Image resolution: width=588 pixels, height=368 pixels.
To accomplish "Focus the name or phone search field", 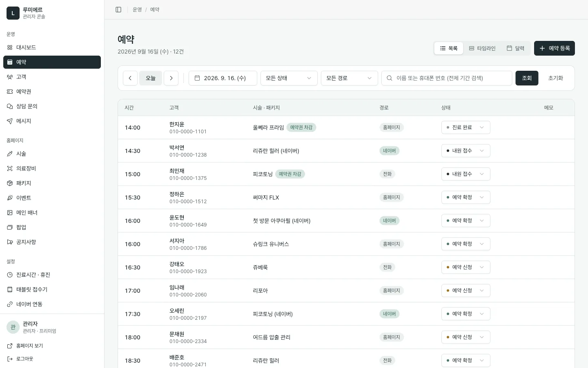I will click(447, 78).
